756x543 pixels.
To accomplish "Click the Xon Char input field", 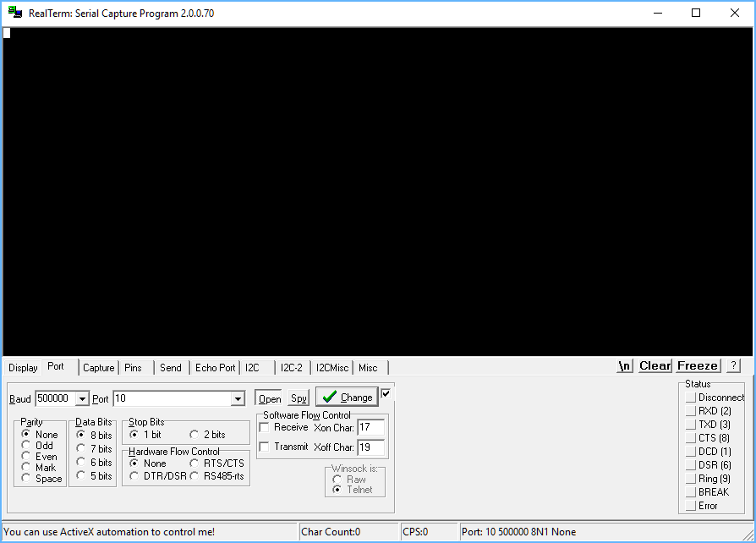I will (x=371, y=427).
